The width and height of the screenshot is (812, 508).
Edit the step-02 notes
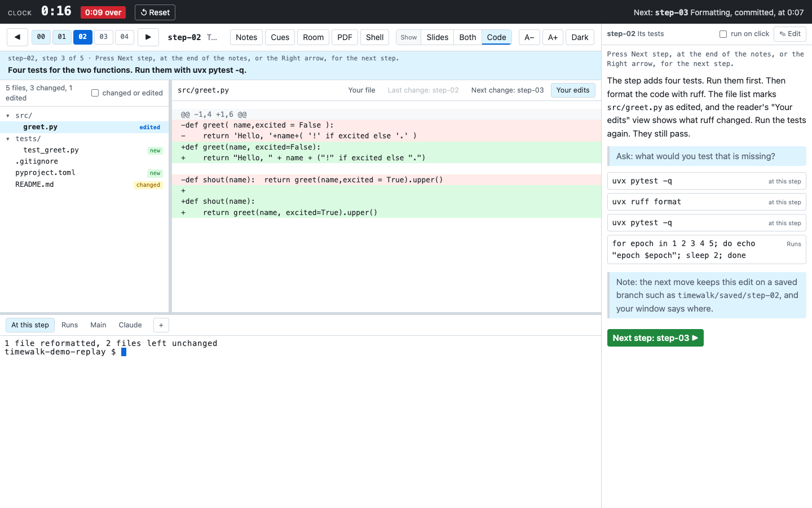[x=790, y=34]
